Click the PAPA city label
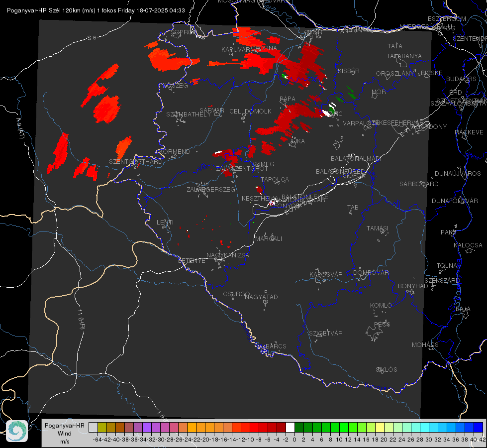Image resolution: width=487 pixels, height=448 pixels. pyautogui.click(x=288, y=99)
